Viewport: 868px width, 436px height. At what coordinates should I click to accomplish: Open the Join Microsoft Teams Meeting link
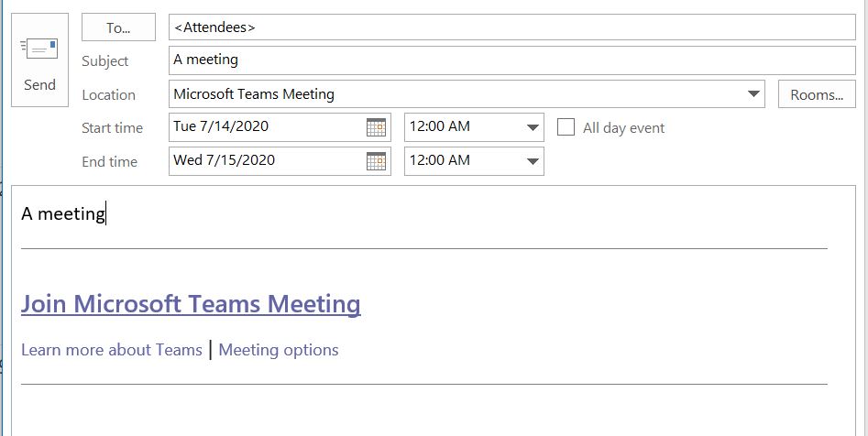tap(191, 304)
